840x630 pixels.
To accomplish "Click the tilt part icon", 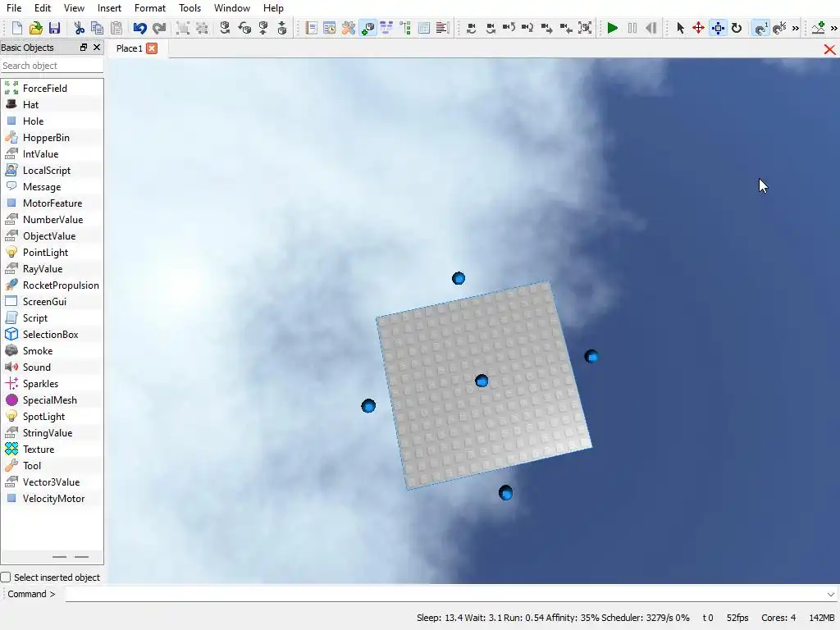I will (x=244, y=28).
